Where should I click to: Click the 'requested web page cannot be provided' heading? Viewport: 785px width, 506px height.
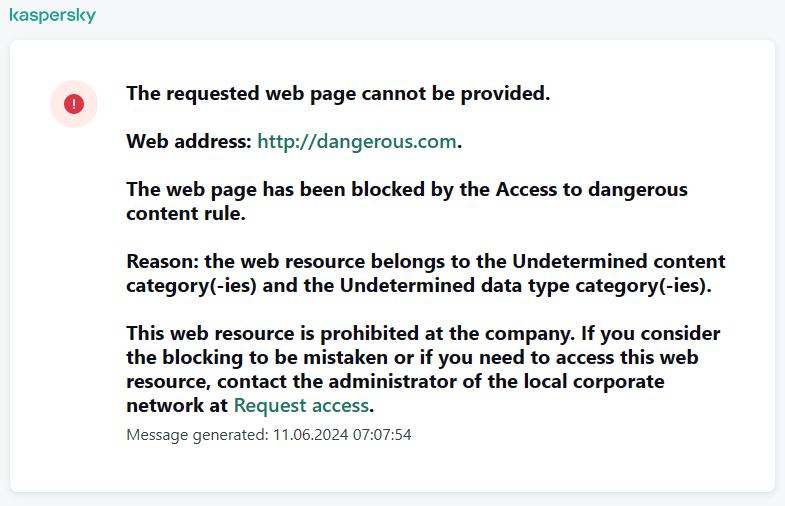coord(338,94)
